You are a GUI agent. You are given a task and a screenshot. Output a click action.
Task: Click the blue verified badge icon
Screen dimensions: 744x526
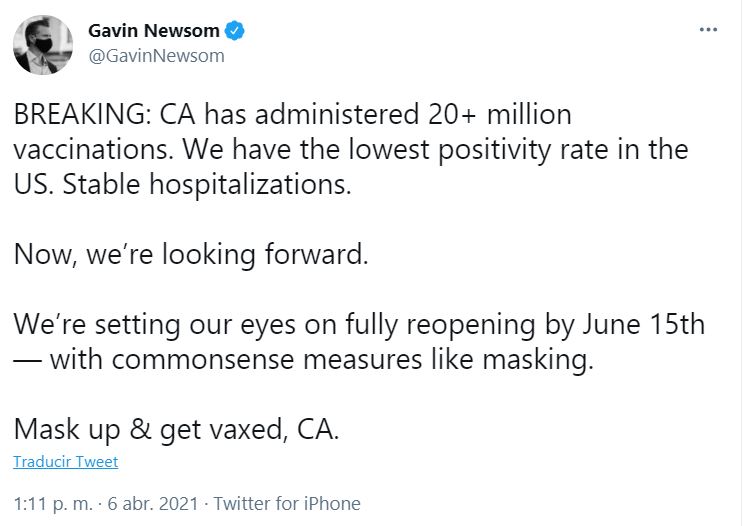(236, 31)
